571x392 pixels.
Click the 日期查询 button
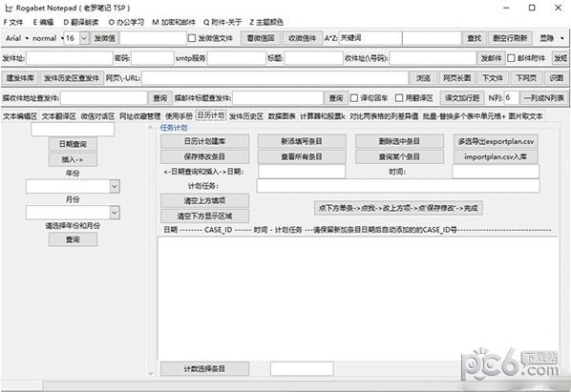73,144
